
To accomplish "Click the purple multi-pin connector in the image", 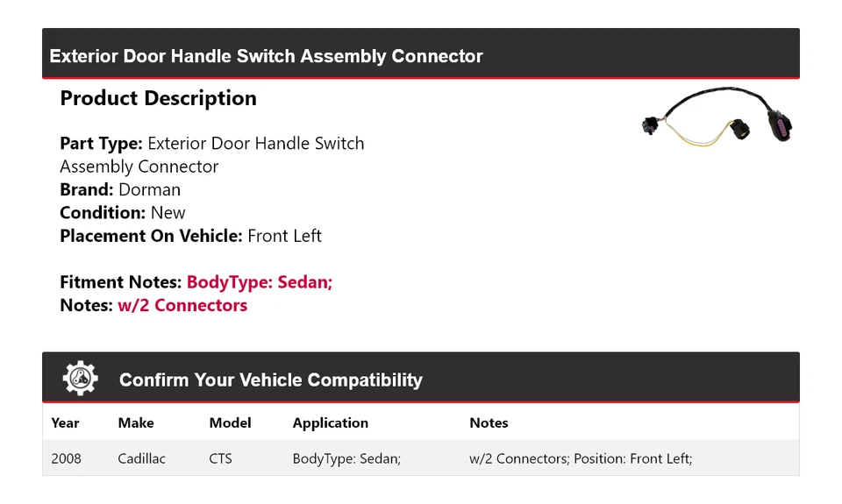I will [781, 126].
